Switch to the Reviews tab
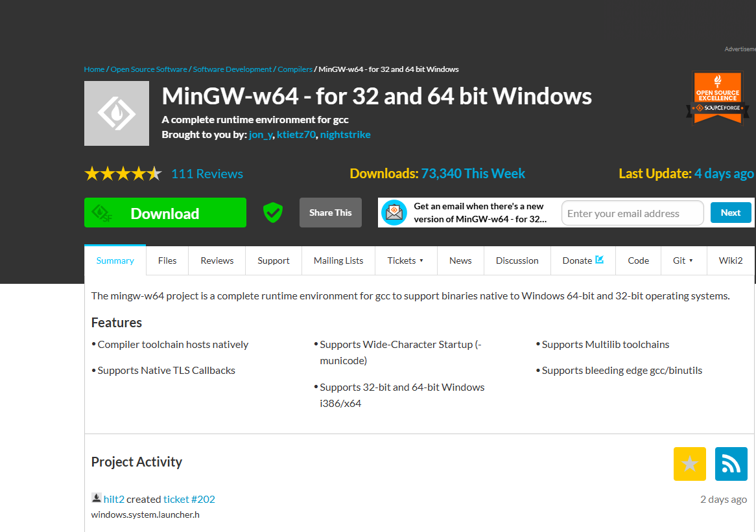The image size is (756, 532). pos(217,260)
